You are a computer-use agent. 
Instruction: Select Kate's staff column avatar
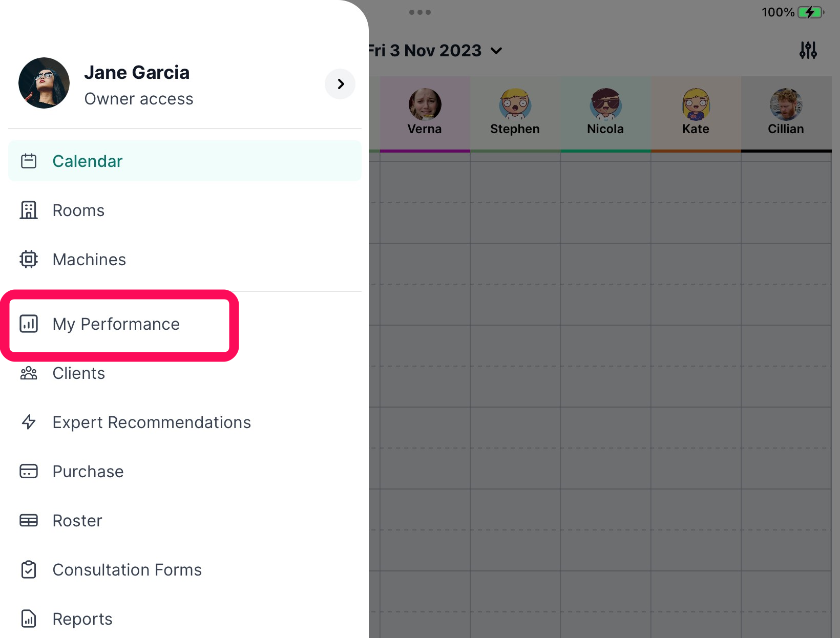[x=696, y=104]
